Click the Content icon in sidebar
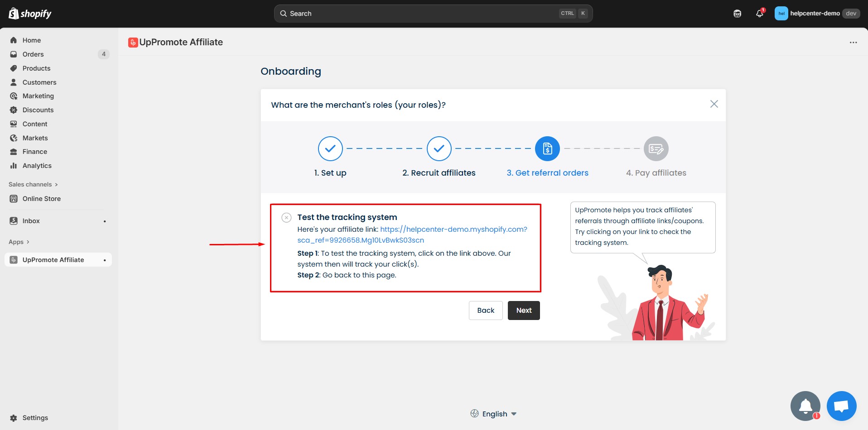868x430 pixels. 14,124
